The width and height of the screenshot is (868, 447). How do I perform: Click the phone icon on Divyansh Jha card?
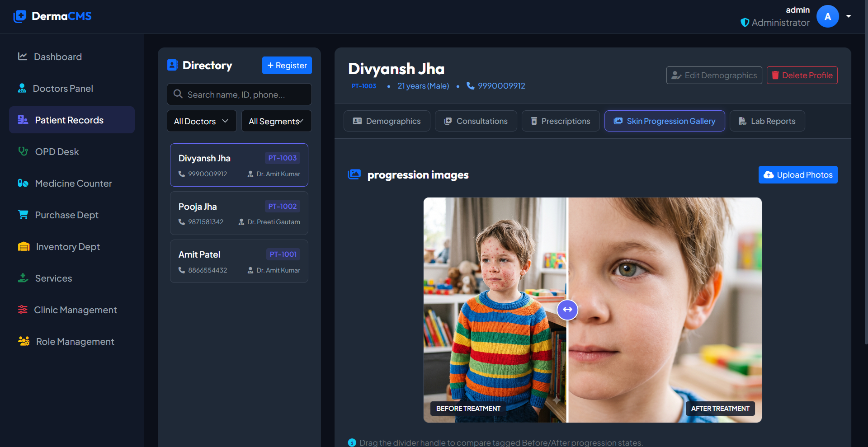(182, 174)
